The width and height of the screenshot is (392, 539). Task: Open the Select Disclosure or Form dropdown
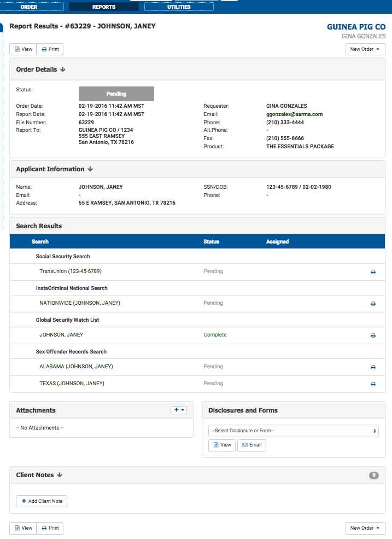tap(294, 431)
